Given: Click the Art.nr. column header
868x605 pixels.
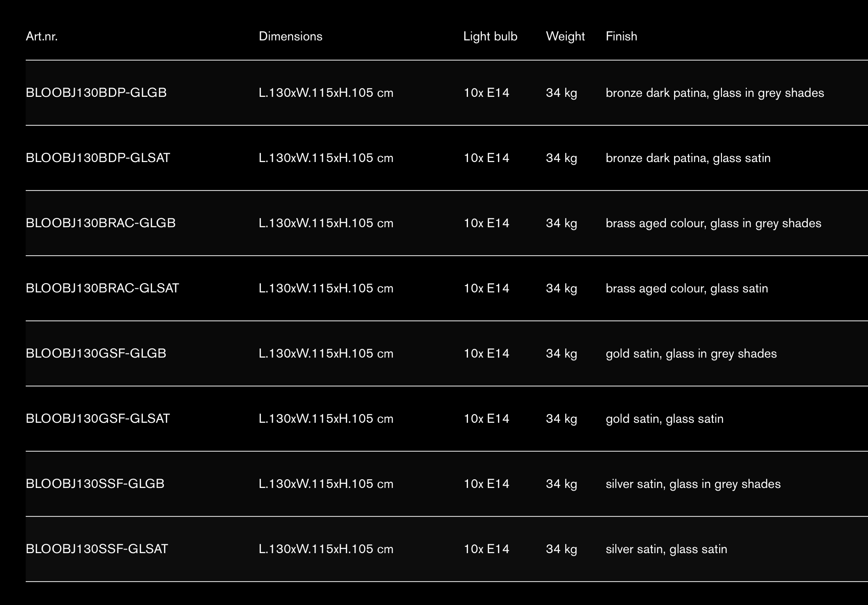Looking at the screenshot, I should click(42, 36).
